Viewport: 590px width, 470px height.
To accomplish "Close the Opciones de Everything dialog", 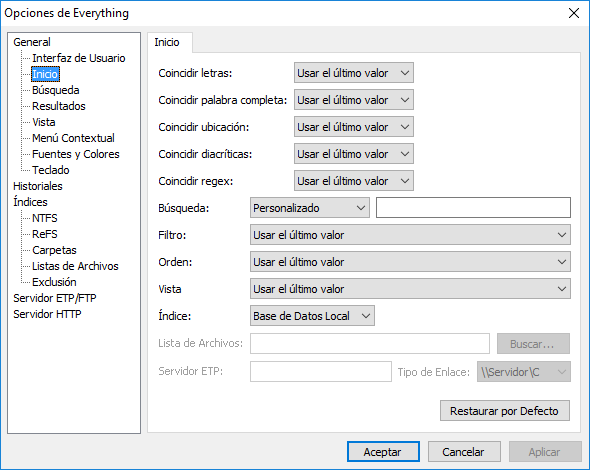I will [573, 13].
